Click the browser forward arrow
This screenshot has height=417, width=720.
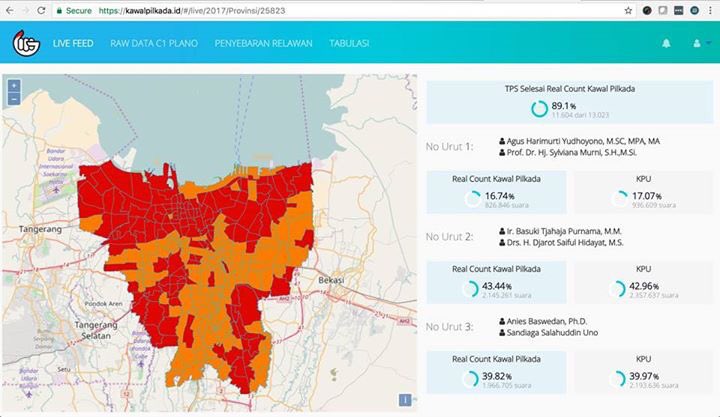tap(26, 10)
